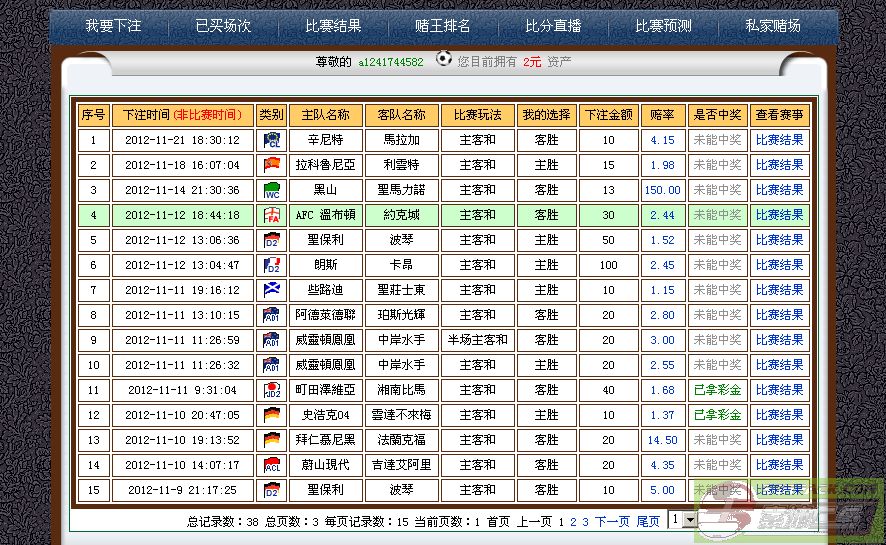Click the ACL league icon in row 14
The height and width of the screenshot is (545, 886).
click(271, 465)
